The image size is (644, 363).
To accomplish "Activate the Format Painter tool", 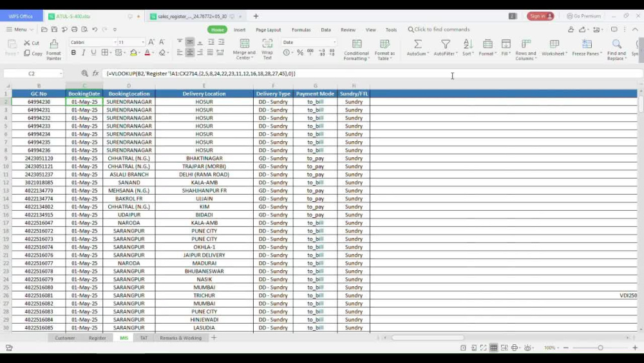I will click(x=54, y=50).
